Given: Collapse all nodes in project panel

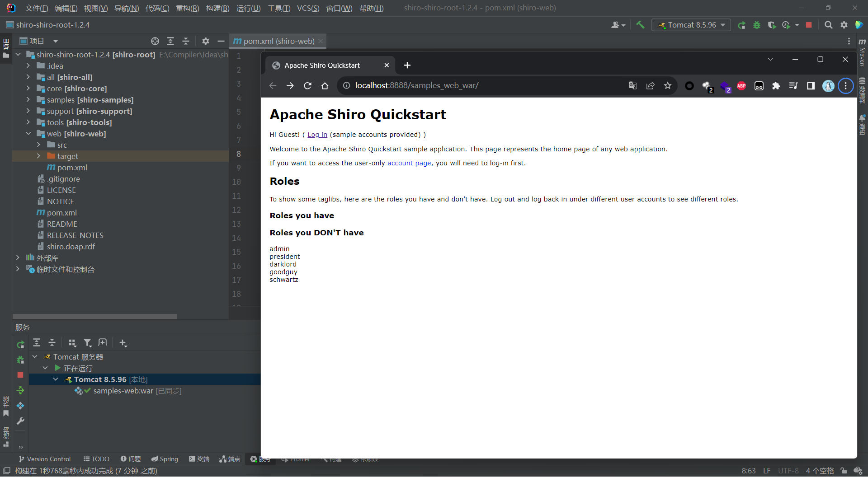Looking at the screenshot, I should pos(186,41).
